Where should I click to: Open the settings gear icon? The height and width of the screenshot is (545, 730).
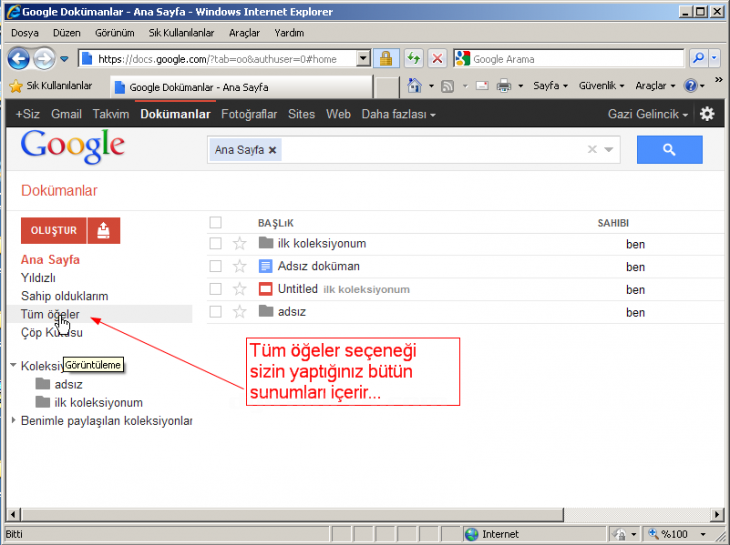point(707,114)
